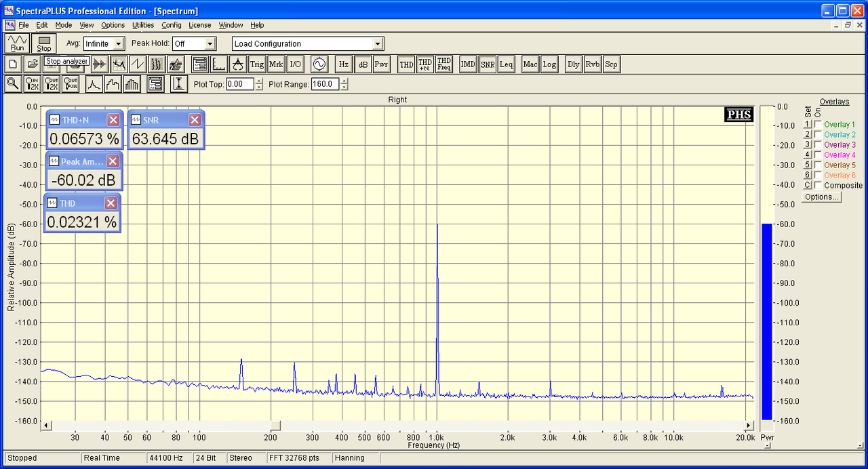
Task: Click the Mrk markers button
Action: coord(276,64)
